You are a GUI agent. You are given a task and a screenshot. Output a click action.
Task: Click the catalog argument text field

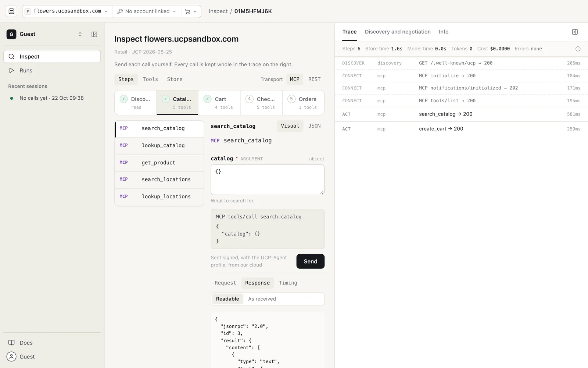tap(268, 180)
